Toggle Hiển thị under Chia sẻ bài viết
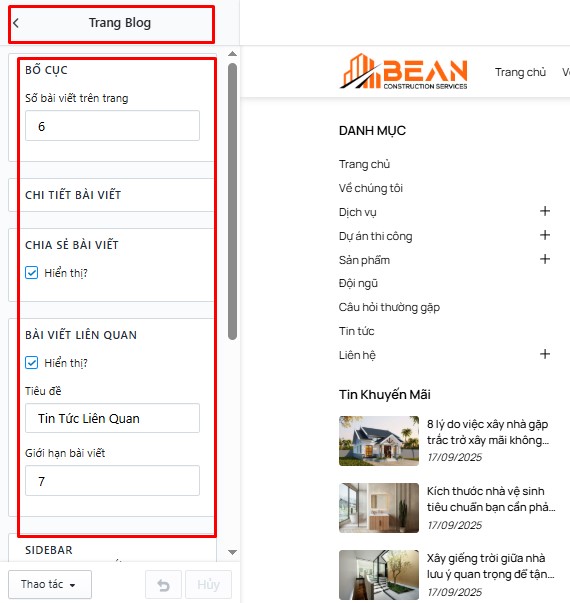The image size is (570, 603). click(32, 273)
